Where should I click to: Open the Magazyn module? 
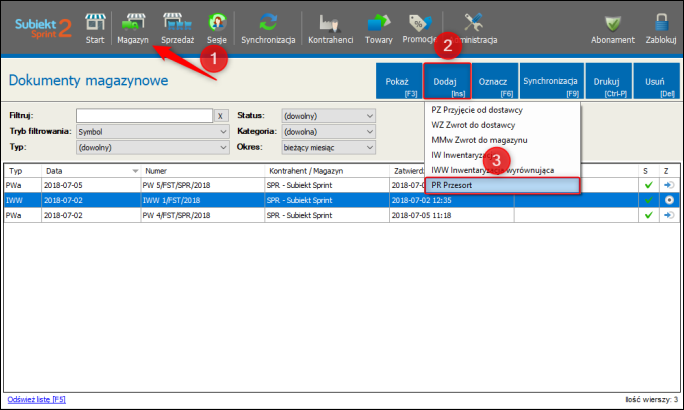coord(132,26)
